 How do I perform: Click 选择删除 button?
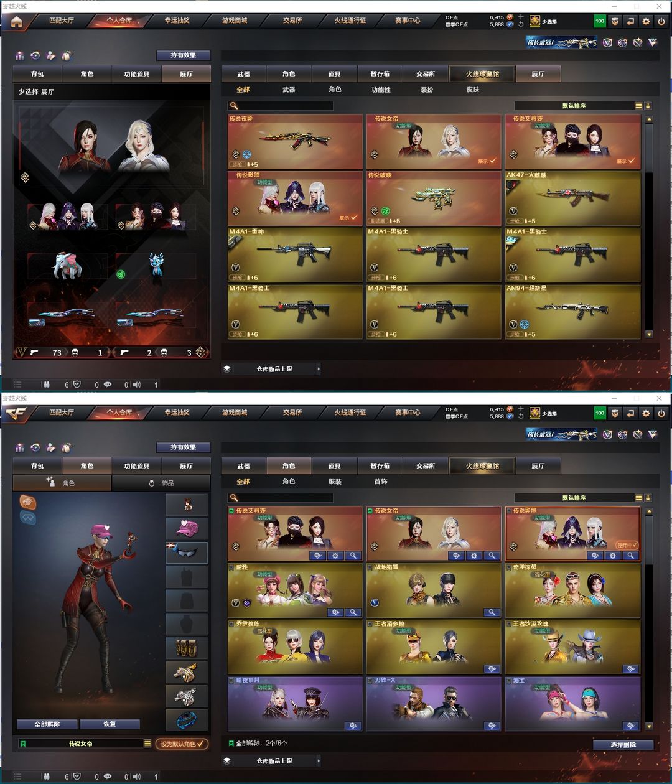pos(623,745)
